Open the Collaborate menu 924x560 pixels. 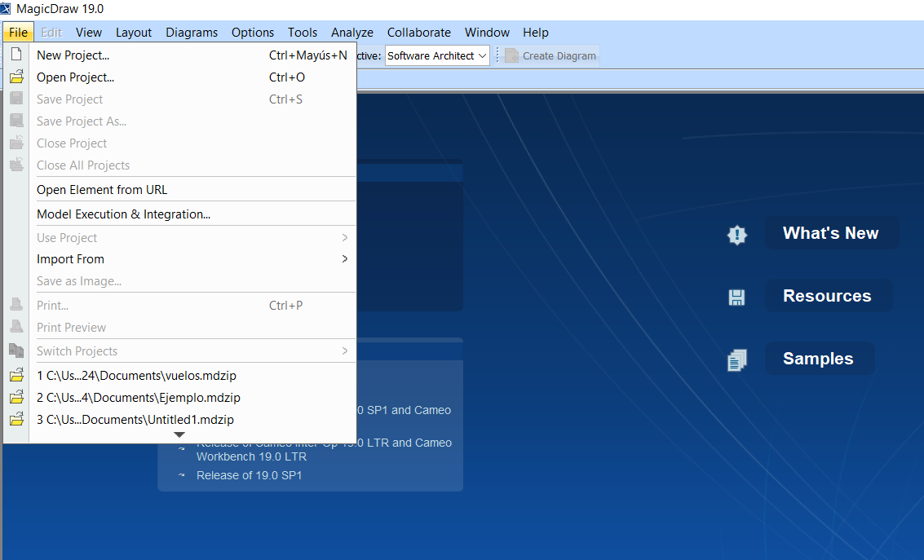pyautogui.click(x=418, y=33)
